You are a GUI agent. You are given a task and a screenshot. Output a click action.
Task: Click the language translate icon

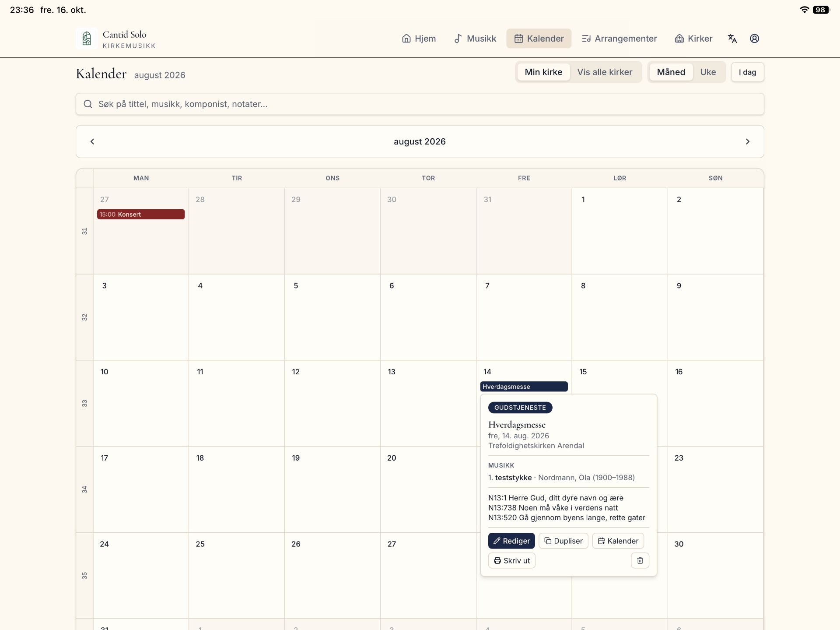[x=732, y=39]
